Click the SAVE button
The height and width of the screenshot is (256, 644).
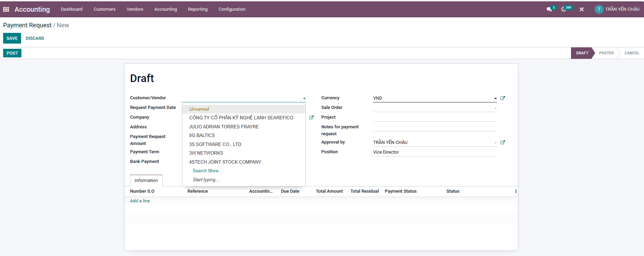pos(12,38)
